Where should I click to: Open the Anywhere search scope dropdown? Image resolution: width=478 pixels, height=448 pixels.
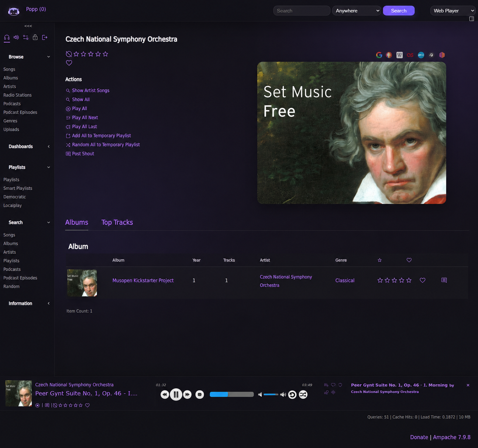(x=357, y=11)
